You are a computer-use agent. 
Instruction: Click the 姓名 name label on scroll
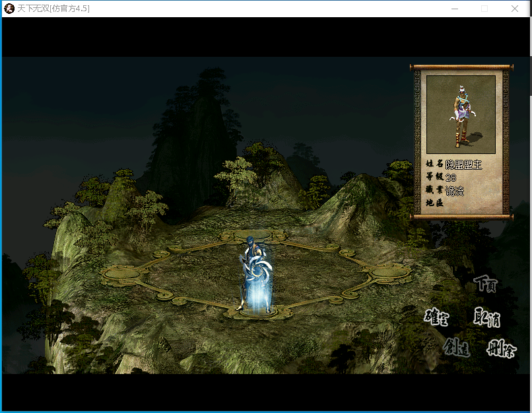434,165
